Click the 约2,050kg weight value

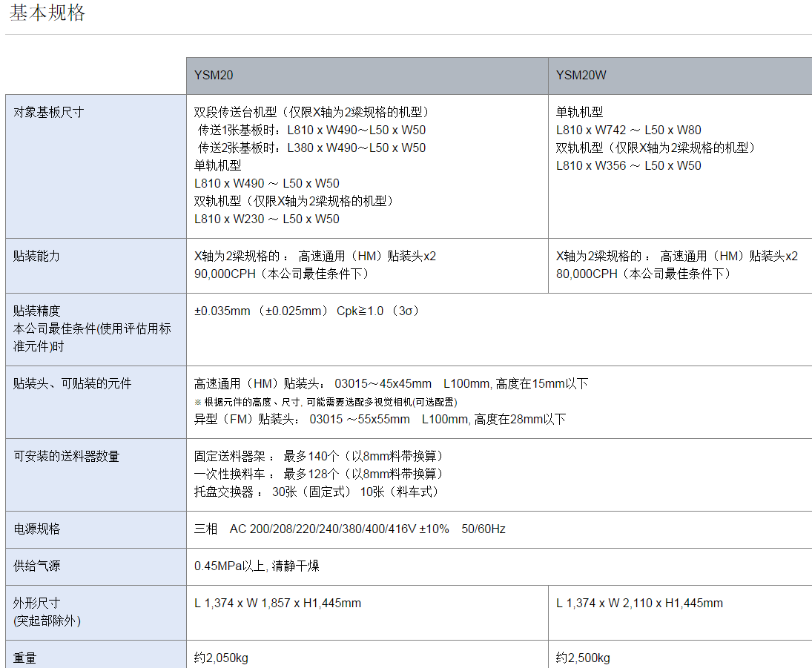pos(221,658)
